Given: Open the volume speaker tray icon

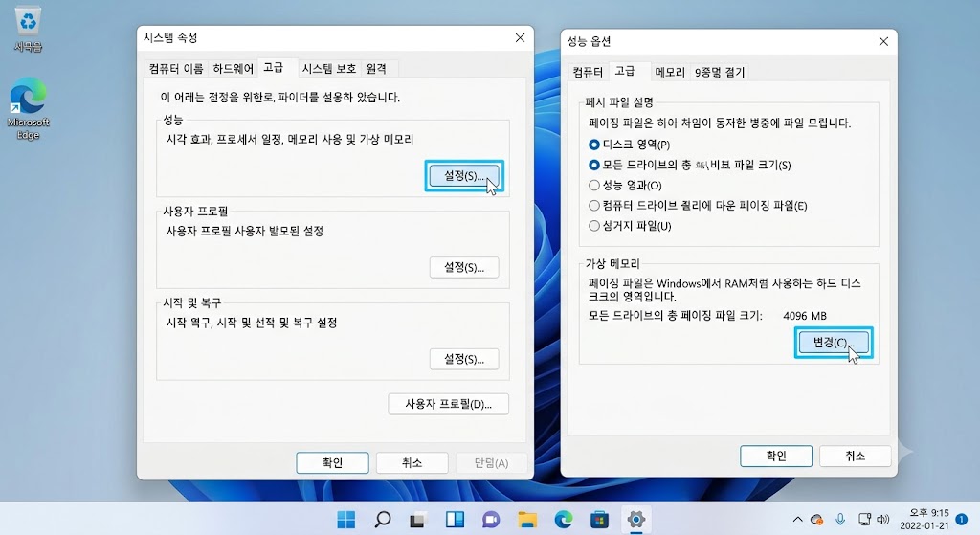Looking at the screenshot, I should (x=883, y=520).
